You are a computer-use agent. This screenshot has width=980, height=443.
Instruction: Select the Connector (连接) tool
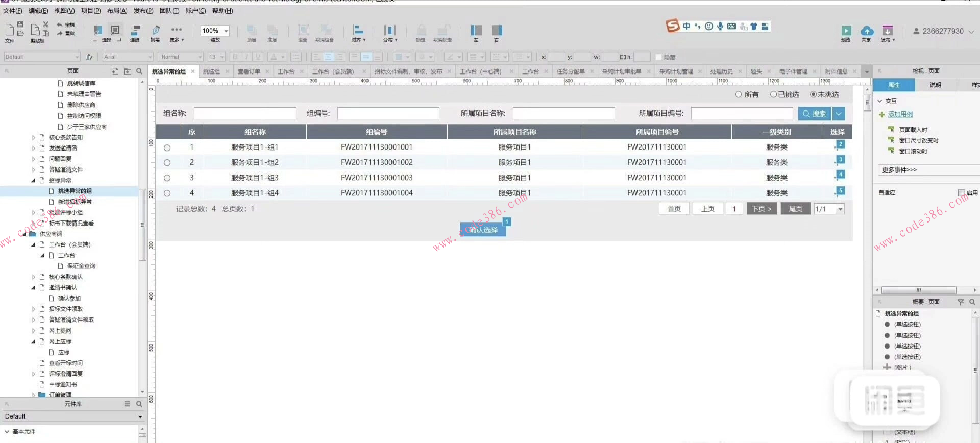click(x=135, y=31)
